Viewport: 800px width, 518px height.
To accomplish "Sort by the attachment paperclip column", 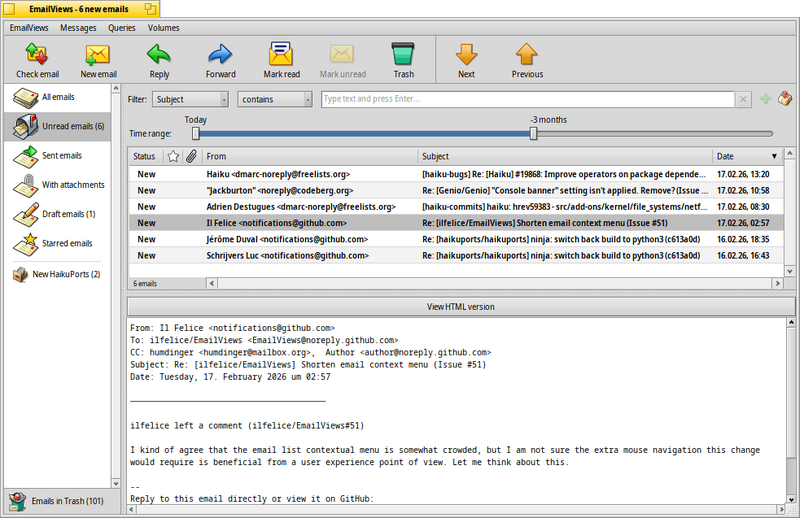I will pyautogui.click(x=191, y=156).
